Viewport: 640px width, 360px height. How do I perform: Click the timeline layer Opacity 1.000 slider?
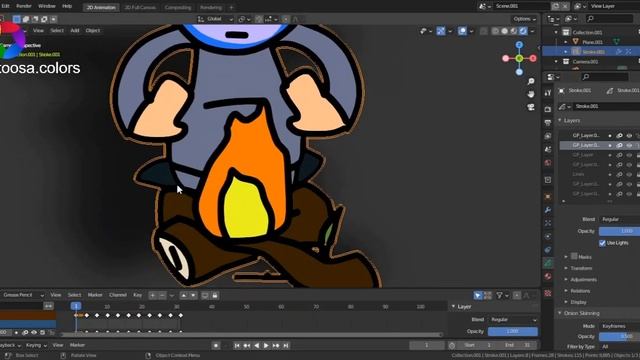click(513, 331)
